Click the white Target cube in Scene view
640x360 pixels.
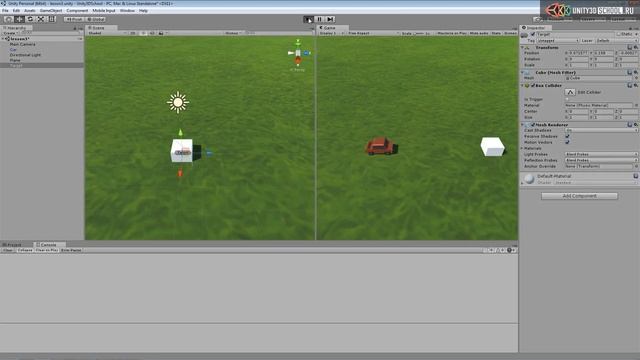pyautogui.click(x=182, y=151)
